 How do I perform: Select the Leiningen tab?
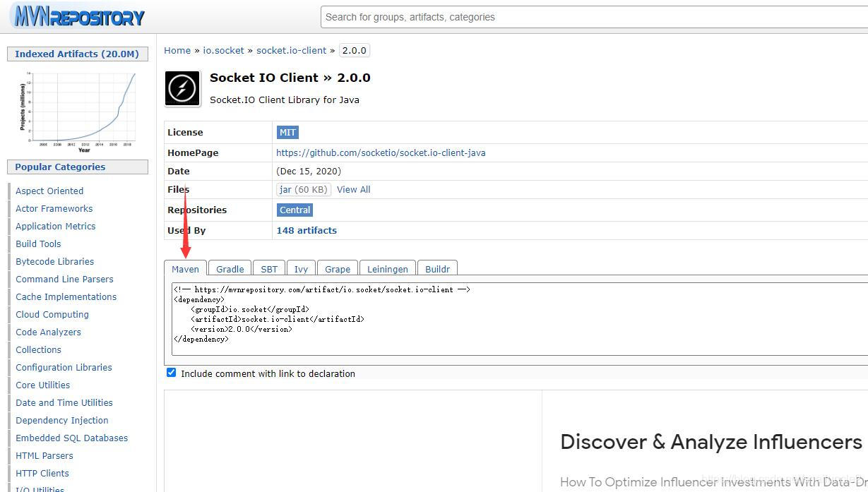coord(388,269)
